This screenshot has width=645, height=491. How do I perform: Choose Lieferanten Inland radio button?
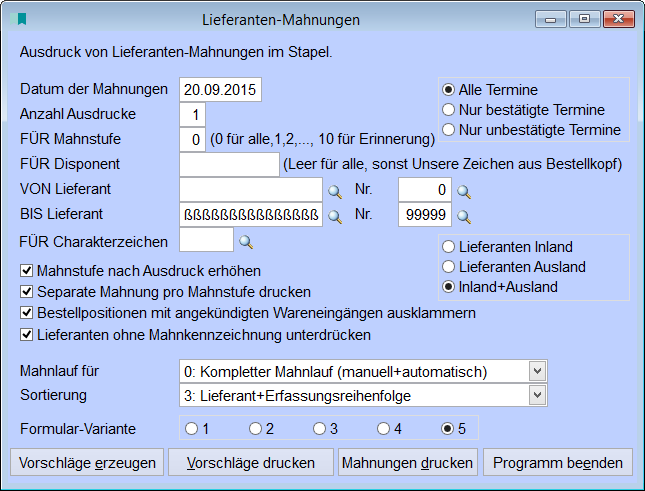(449, 247)
